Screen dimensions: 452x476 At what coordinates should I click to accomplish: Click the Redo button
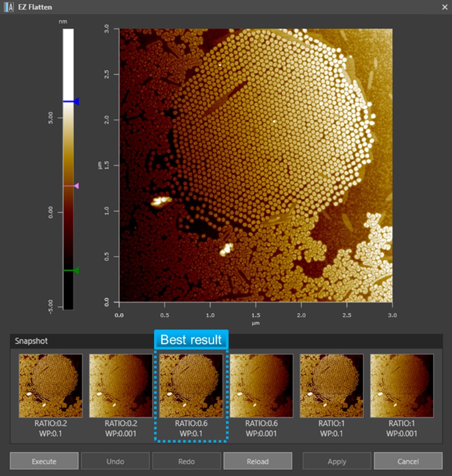click(x=186, y=461)
